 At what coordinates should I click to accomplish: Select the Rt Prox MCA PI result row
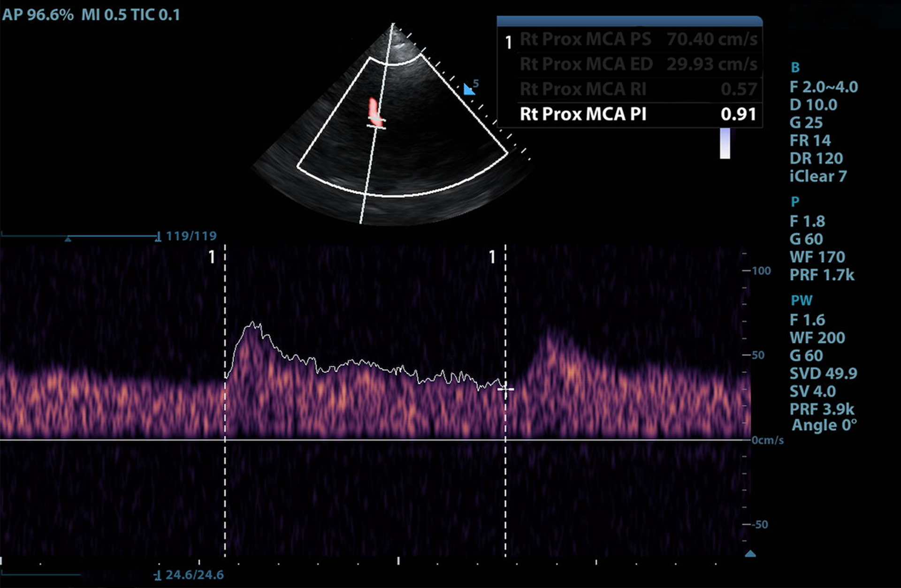[637, 114]
